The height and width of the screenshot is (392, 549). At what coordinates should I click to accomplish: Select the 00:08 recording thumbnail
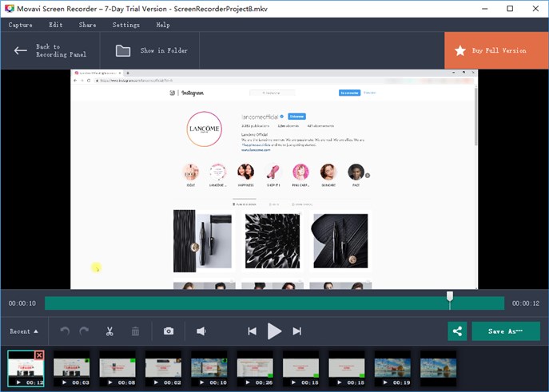coord(117,369)
